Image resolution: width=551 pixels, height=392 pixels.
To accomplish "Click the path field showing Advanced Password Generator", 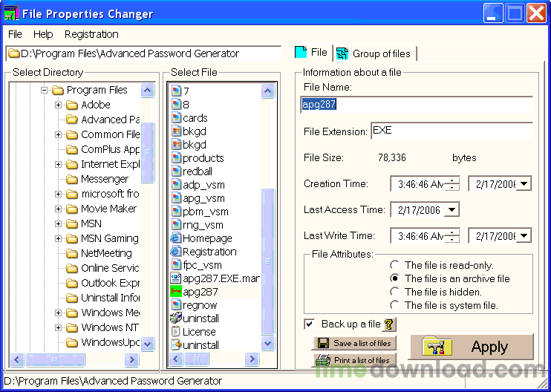I will pyautogui.click(x=143, y=53).
